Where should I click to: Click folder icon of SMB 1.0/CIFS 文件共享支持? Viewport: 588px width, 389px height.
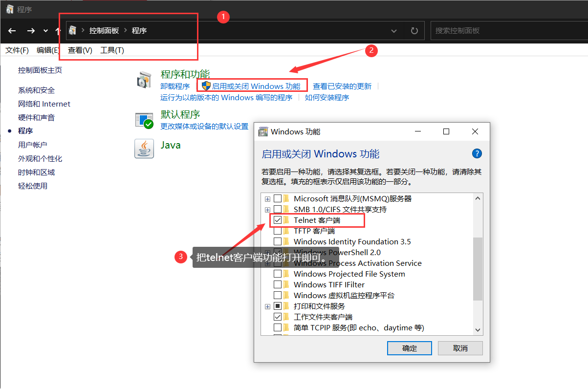tap(286, 209)
